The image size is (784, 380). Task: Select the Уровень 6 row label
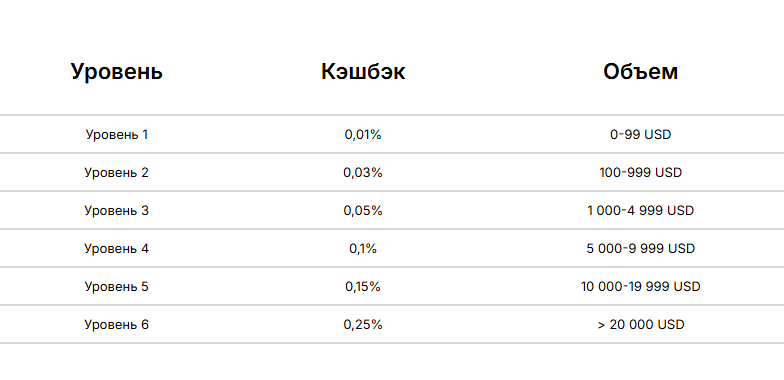pos(116,324)
